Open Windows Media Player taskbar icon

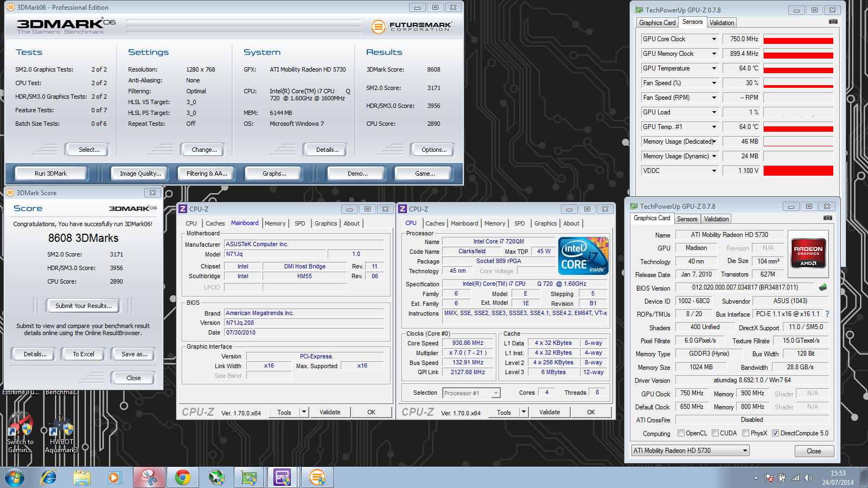[x=114, y=478]
